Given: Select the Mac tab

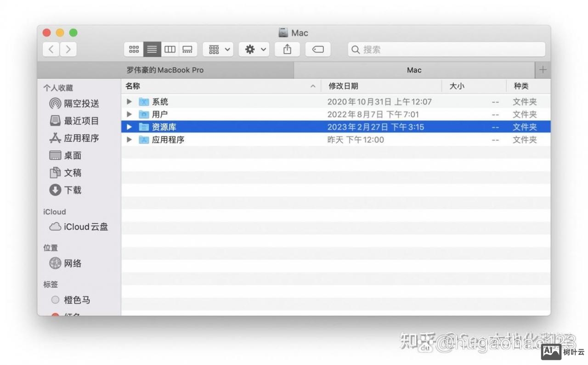Looking at the screenshot, I should pos(414,70).
